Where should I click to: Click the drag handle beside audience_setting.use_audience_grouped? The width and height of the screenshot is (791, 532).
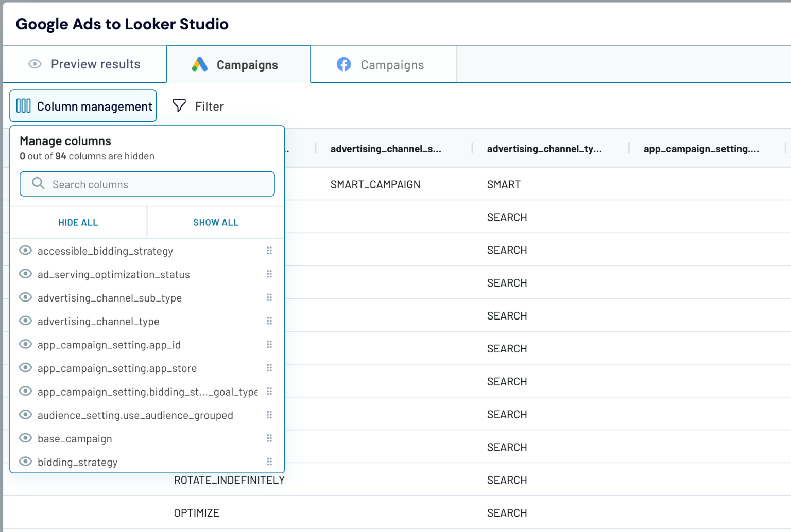point(269,415)
